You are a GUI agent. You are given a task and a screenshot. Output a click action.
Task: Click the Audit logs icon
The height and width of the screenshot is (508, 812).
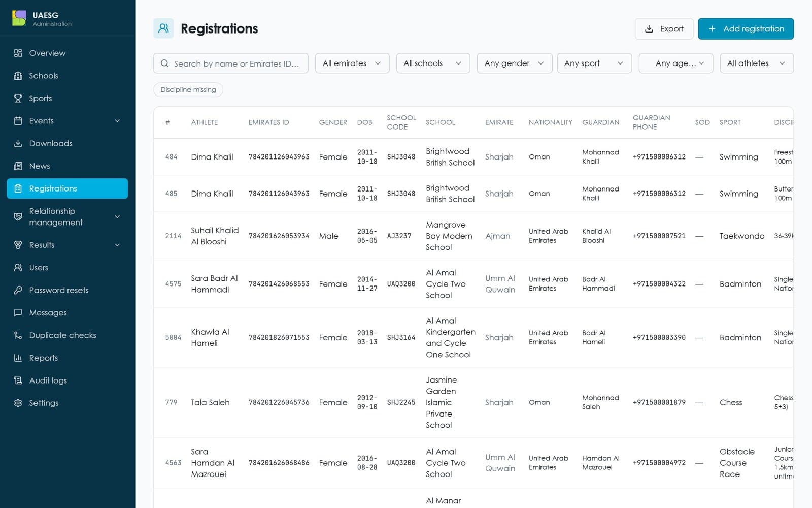click(18, 380)
